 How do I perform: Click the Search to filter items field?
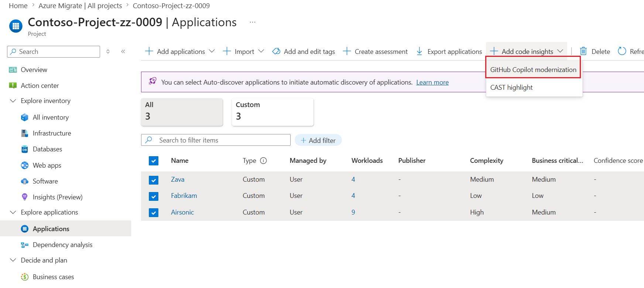point(216,140)
